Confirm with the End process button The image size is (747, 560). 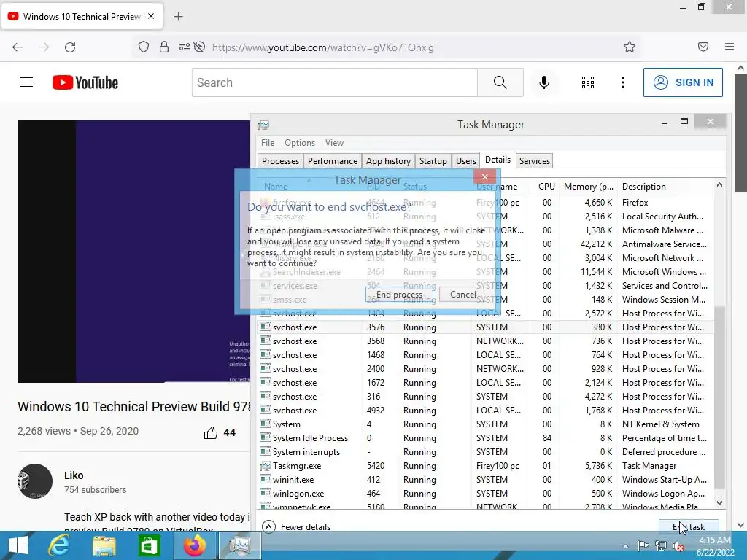(399, 295)
